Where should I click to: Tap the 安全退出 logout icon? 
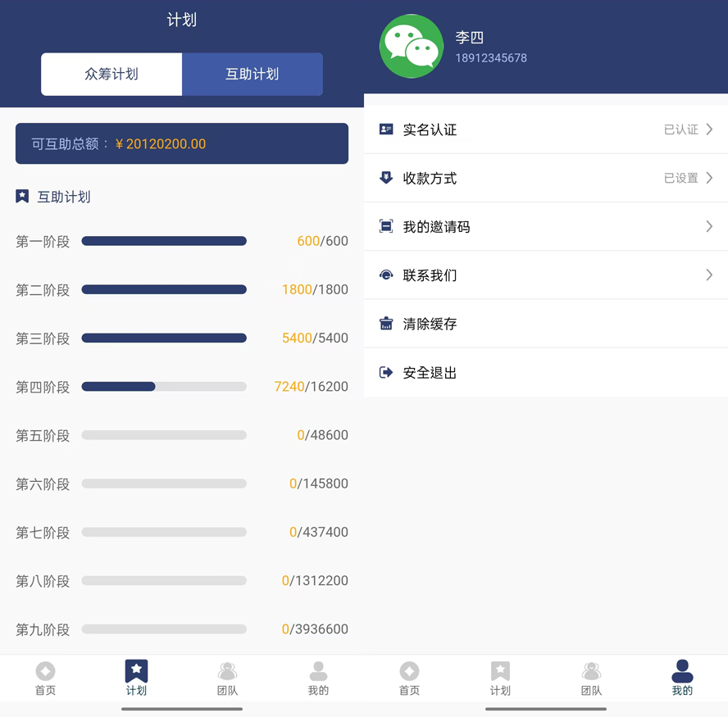coord(386,372)
